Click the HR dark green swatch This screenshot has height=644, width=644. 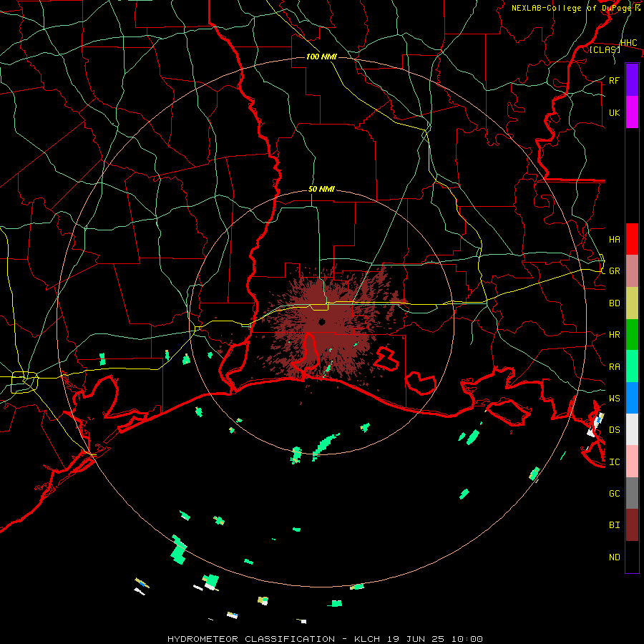tap(632, 335)
